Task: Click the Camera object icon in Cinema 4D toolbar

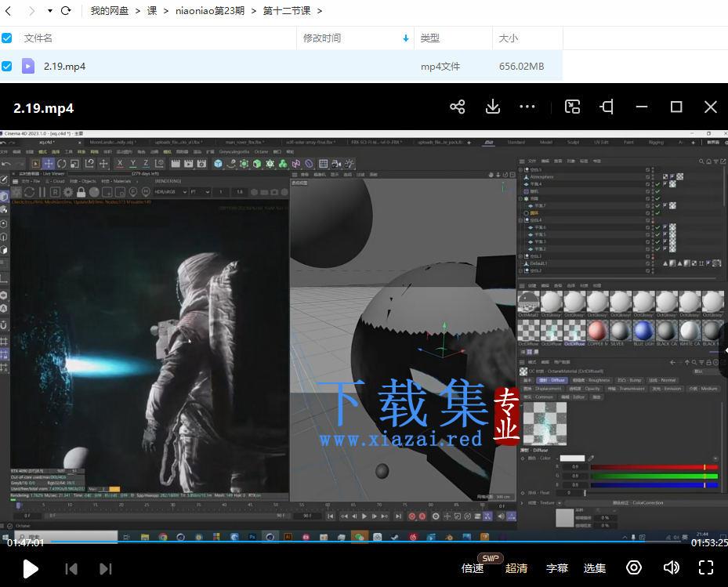Action: pyautogui.click(x=337, y=164)
